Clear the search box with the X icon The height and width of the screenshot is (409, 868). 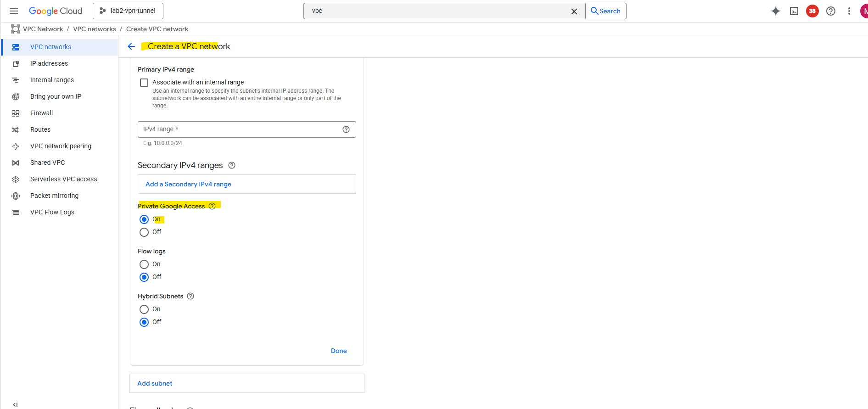574,11
